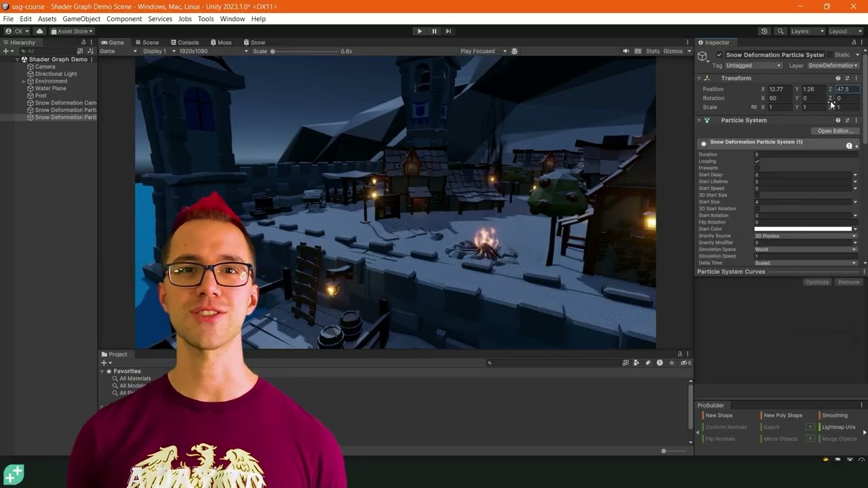Open Particle System help reference
This screenshot has width=868, height=488.
pos(838,120)
